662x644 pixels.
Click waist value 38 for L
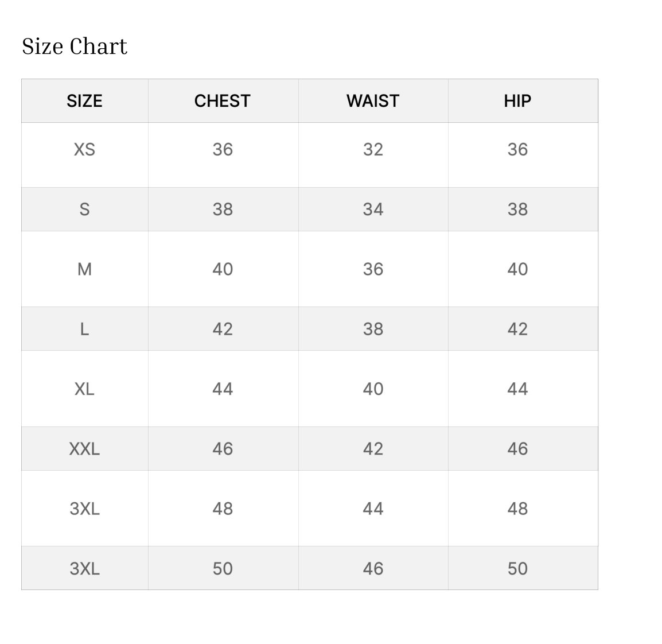tap(373, 329)
